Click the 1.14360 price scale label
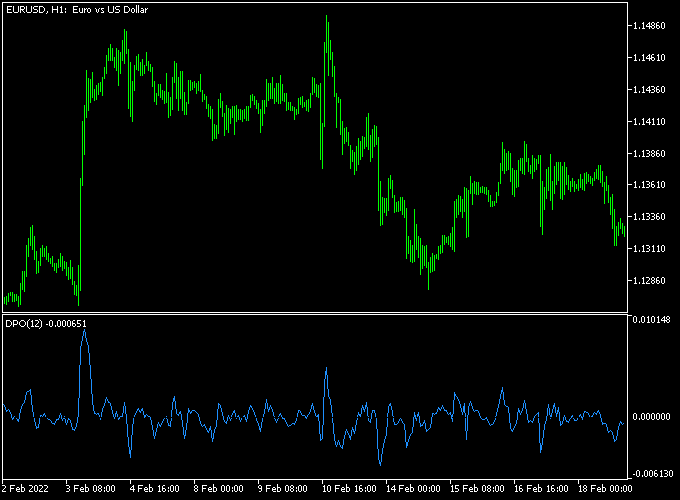Image resolution: width=680 pixels, height=500 pixels. click(x=649, y=90)
